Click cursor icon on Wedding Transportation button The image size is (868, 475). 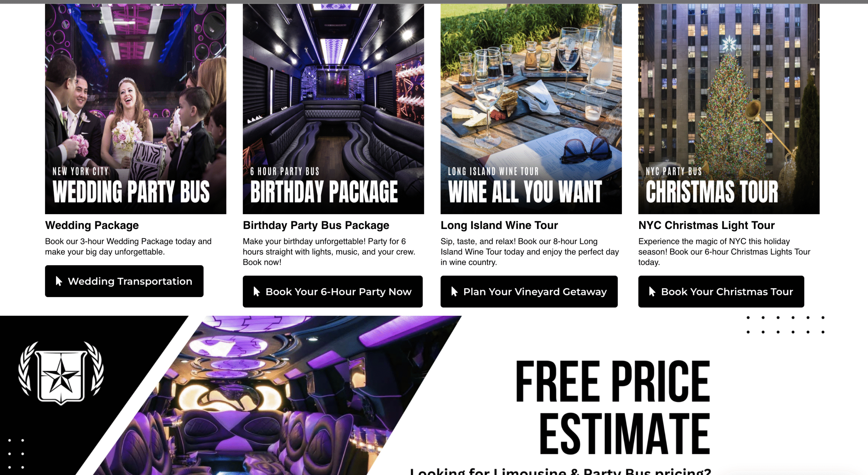[59, 281]
